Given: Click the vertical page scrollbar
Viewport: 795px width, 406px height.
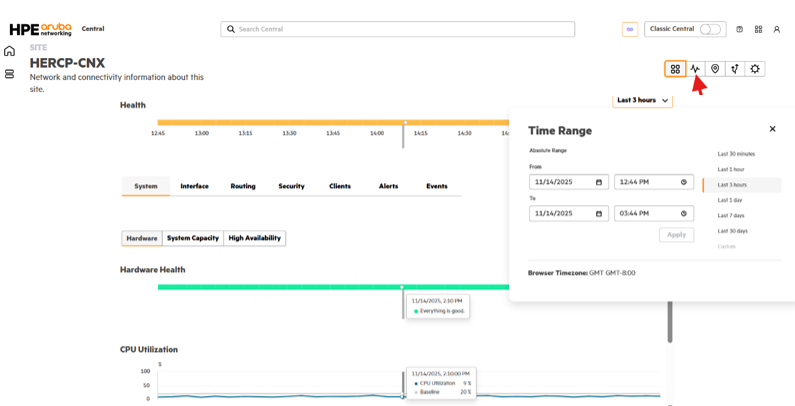Looking at the screenshot, I should pos(670,322).
